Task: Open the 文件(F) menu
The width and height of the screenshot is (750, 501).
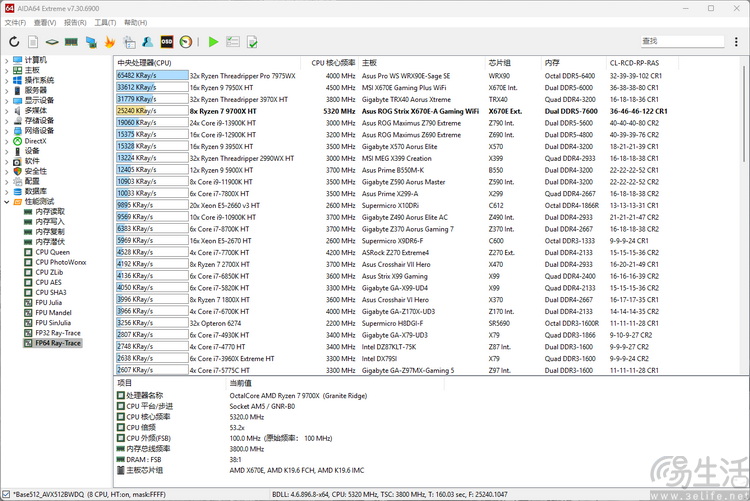Action: (x=15, y=22)
